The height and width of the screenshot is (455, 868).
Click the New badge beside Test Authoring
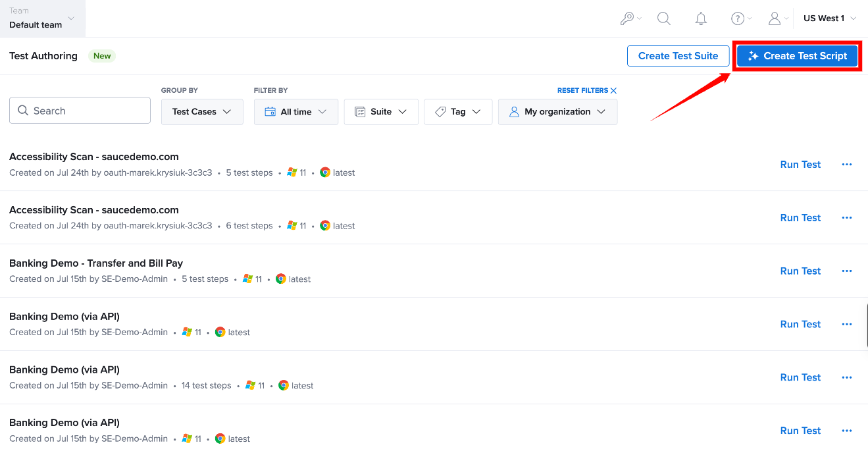[x=102, y=56]
